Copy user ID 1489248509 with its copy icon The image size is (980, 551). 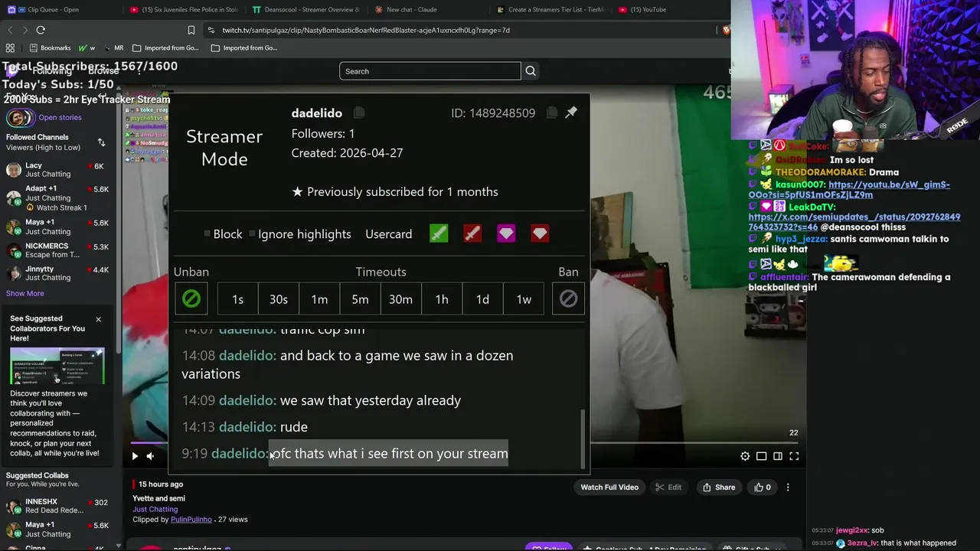tap(552, 112)
